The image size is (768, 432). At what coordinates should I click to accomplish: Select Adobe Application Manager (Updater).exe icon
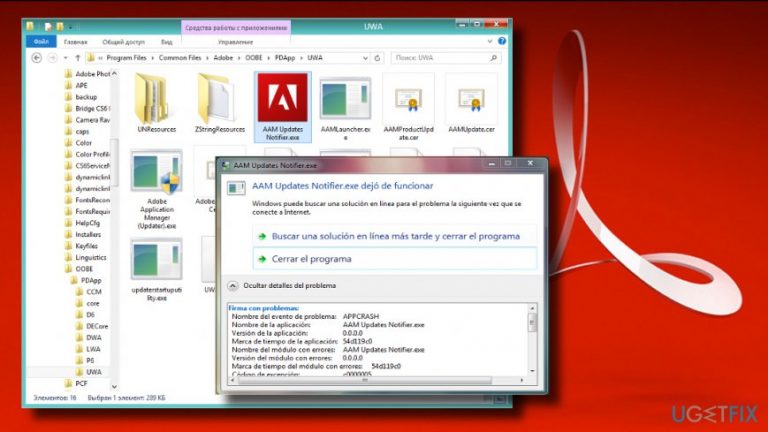(156, 172)
